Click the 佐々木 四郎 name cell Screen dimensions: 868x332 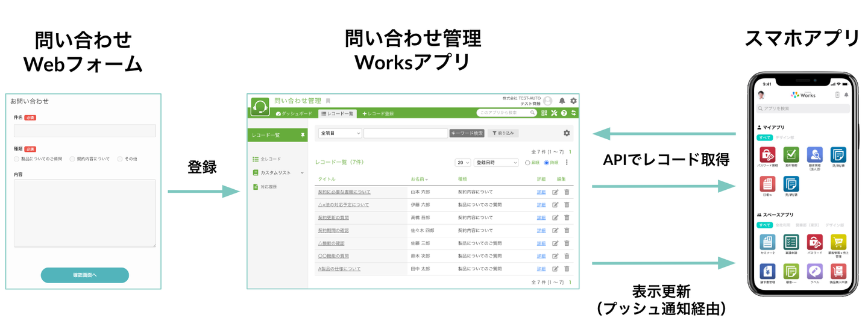pyautogui.click(x=423, y=231)
